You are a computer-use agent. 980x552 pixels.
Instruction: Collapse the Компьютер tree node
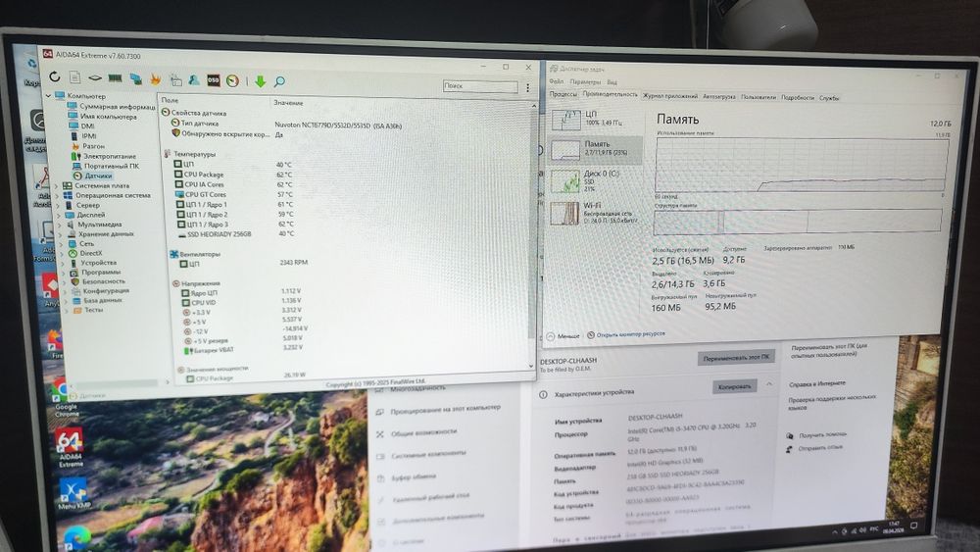(48, 96)
